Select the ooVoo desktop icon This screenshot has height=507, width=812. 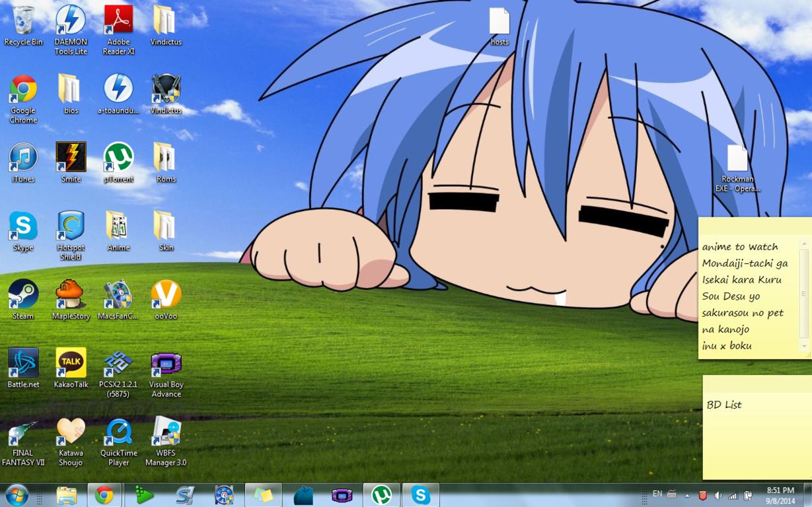166,295
